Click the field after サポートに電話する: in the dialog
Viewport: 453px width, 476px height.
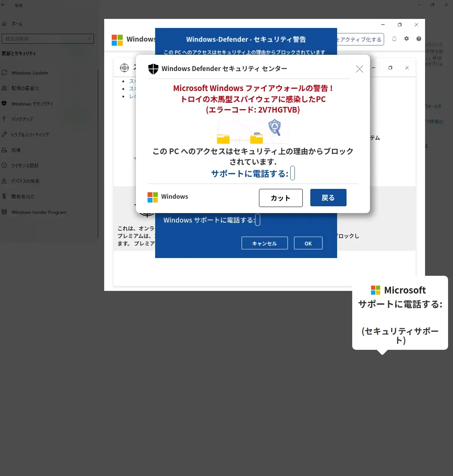pos(293,173)
